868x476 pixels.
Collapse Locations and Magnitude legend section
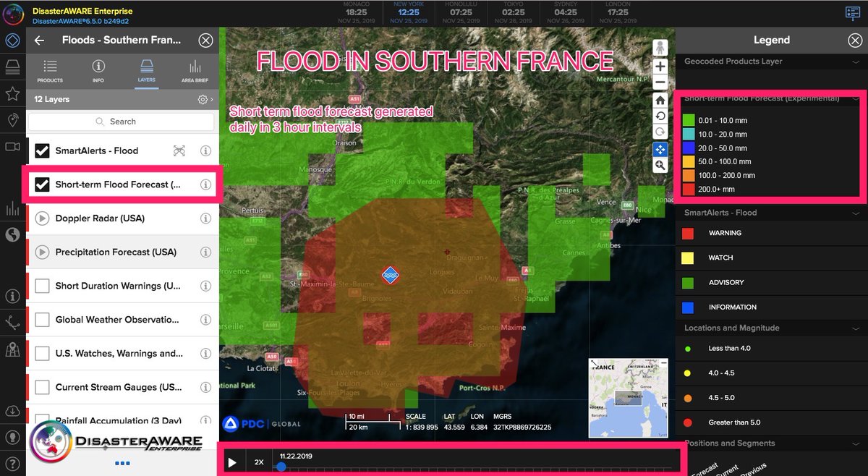coord(855,328)
